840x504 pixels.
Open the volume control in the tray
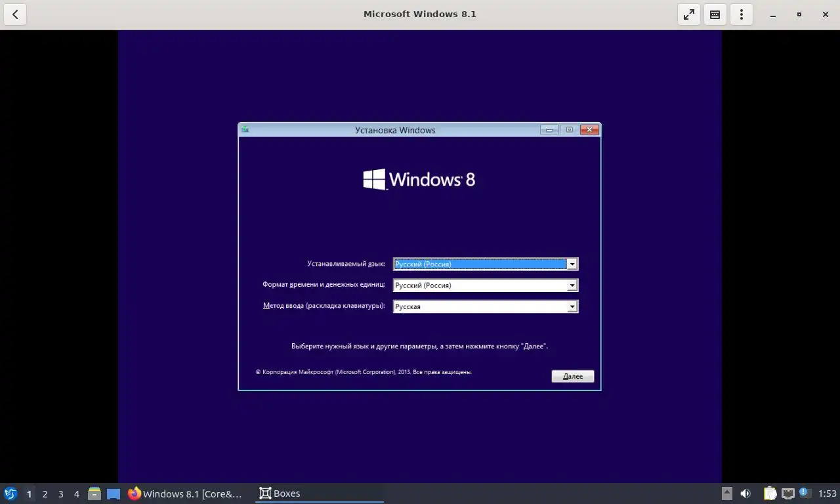[x=745, y=493]
